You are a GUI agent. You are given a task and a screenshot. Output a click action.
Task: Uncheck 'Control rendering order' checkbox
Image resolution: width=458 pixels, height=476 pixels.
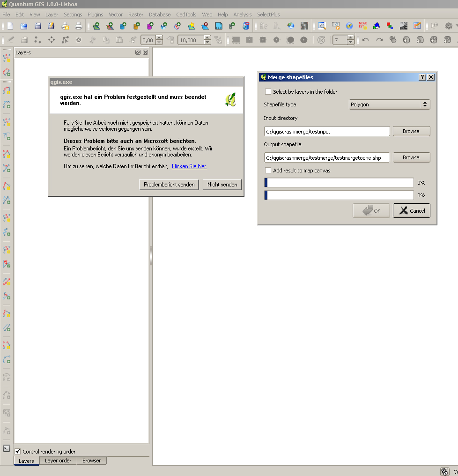click(x=18, y=452)
